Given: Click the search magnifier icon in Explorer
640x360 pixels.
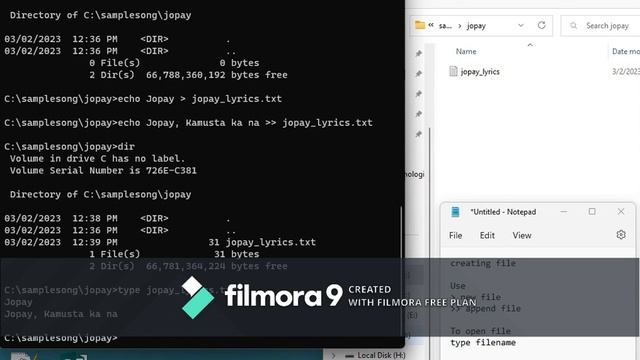Looking at the screenshot, I should click(573, 26).
